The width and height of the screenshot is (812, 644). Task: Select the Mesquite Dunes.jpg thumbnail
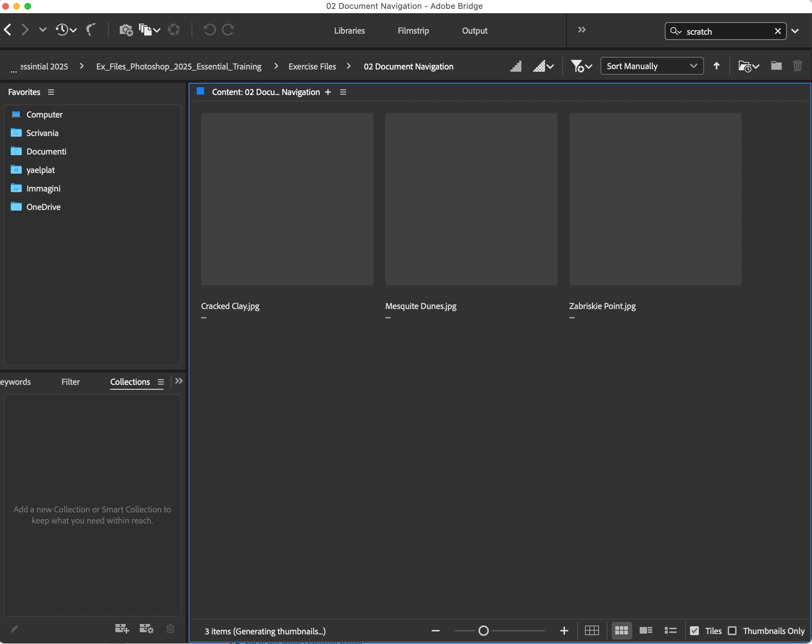tap(471, 199)
